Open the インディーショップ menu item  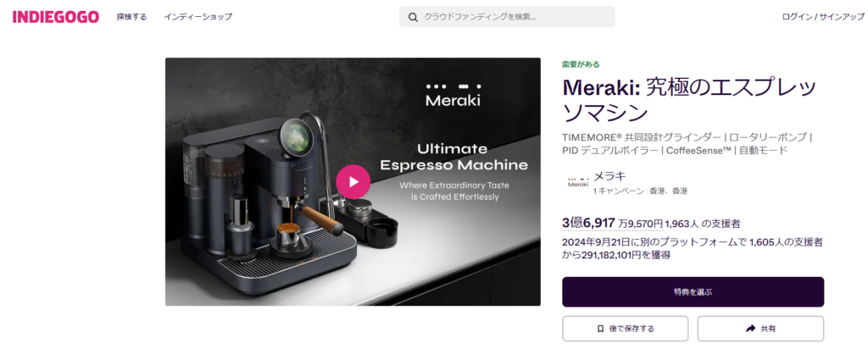coord(198,17)
